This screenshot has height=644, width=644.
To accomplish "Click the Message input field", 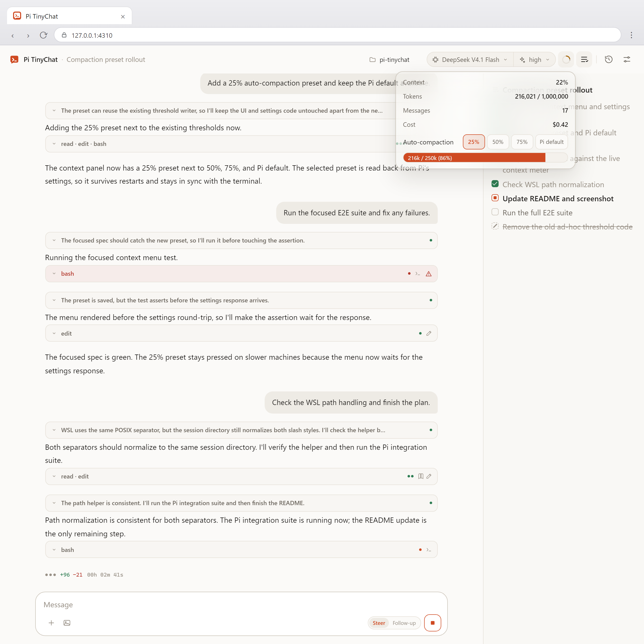I will [x=241, y=605].
